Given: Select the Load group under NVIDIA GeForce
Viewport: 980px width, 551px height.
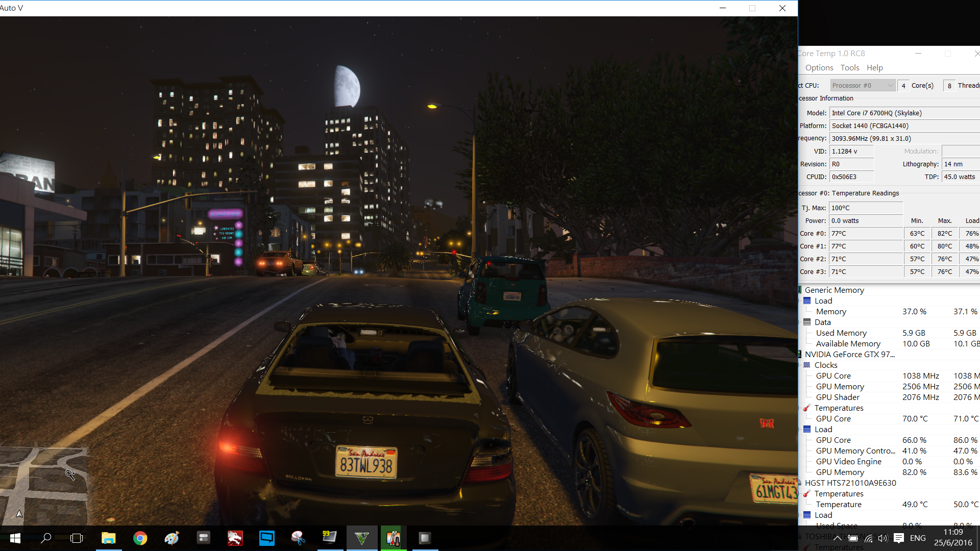Looking at the screenshot, I should [823, 429].
